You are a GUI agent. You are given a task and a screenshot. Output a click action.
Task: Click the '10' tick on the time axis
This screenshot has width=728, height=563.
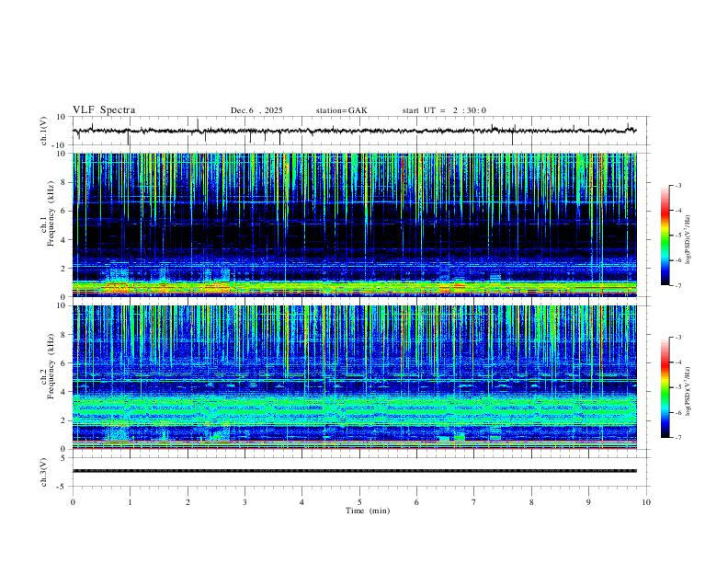[x=646, y=502]
